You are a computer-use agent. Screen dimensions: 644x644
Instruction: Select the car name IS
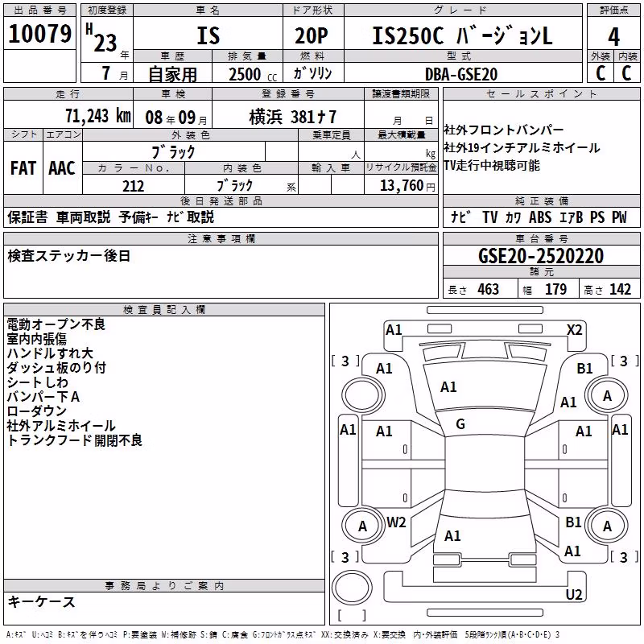pos(208,35)
